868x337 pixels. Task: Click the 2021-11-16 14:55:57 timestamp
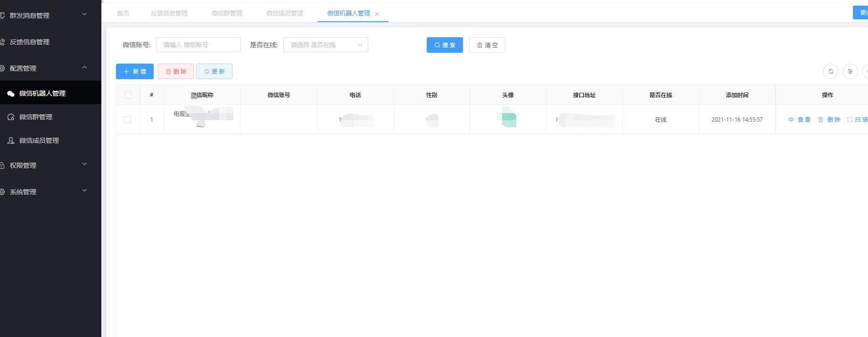[x=737, y=120]
